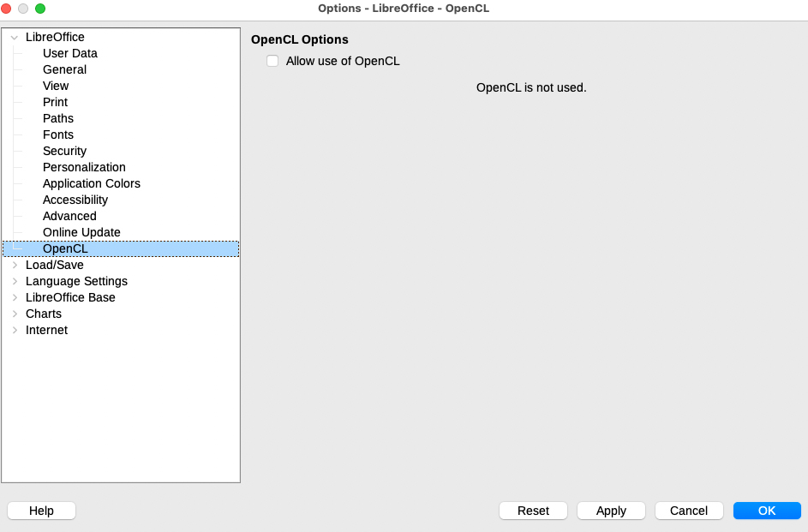Click the Apply button
The height and width of the screenshot is (532, 808).
(x=611, y=511)
